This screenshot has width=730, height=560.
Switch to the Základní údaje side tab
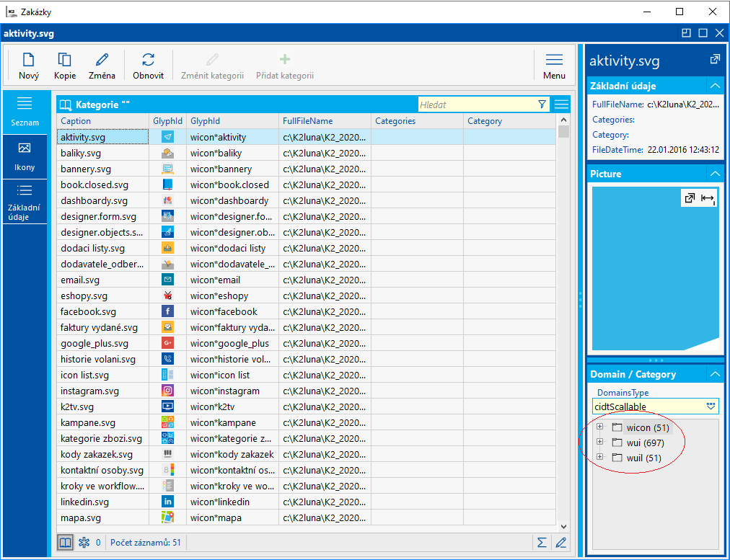(25, 201)
